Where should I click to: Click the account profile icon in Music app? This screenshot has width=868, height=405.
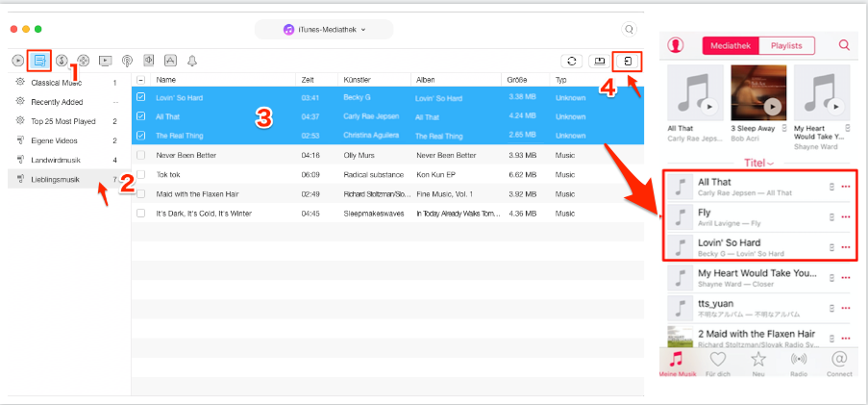click(676, 45)
